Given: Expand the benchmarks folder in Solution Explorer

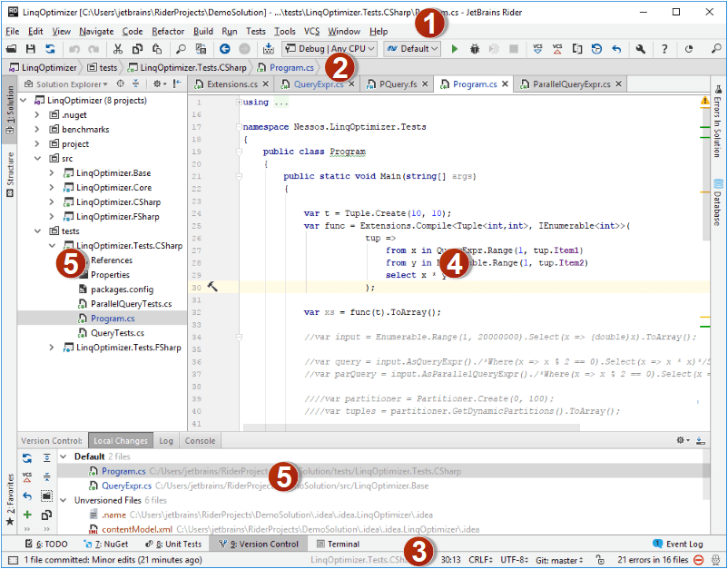Looking at the screenshot, I should coord(37,130).
